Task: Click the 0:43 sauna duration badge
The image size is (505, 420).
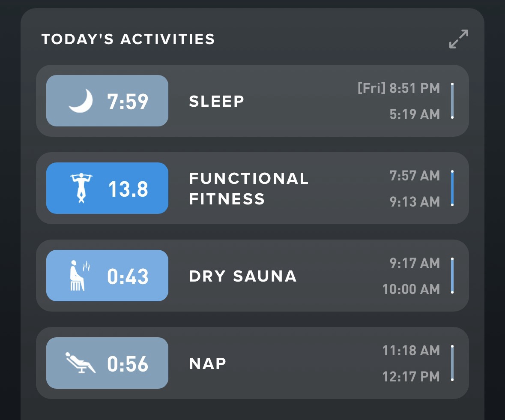Action: tap(128, 276)
